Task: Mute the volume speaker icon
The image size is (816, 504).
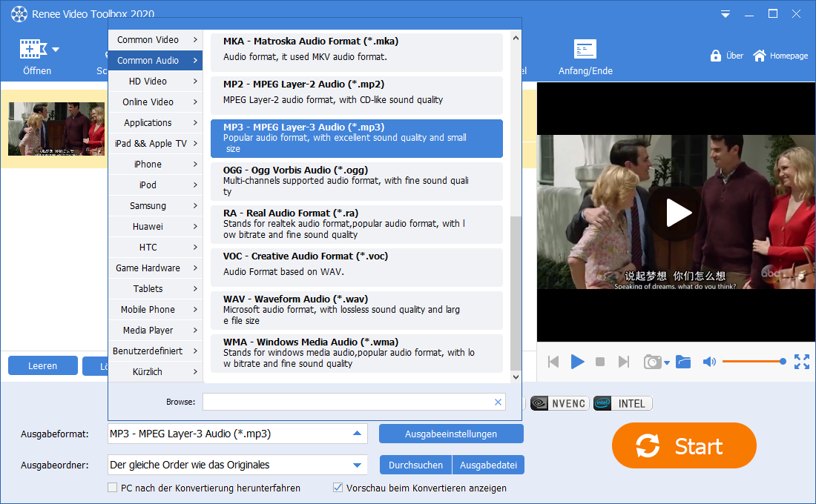Action: [x=709, y=362]
